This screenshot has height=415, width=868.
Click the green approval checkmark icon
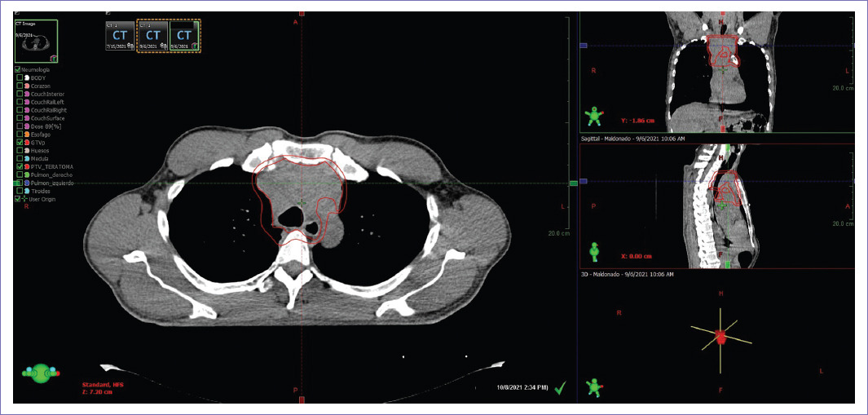click(x=561, y=389)
